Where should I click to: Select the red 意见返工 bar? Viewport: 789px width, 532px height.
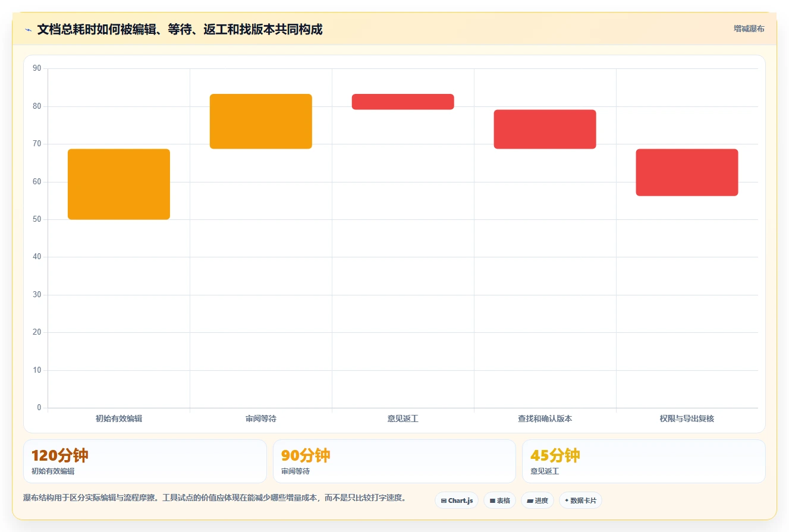click(403, 102)
